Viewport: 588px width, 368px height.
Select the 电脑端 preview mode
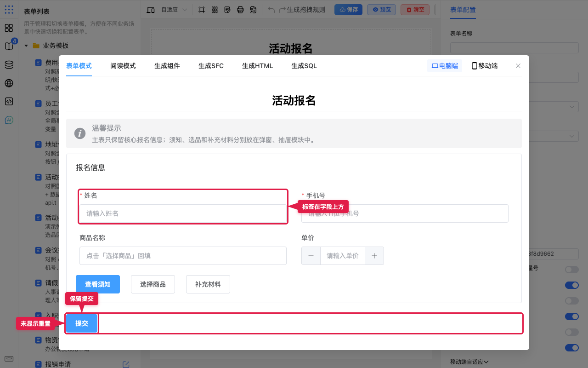(445, 66)
